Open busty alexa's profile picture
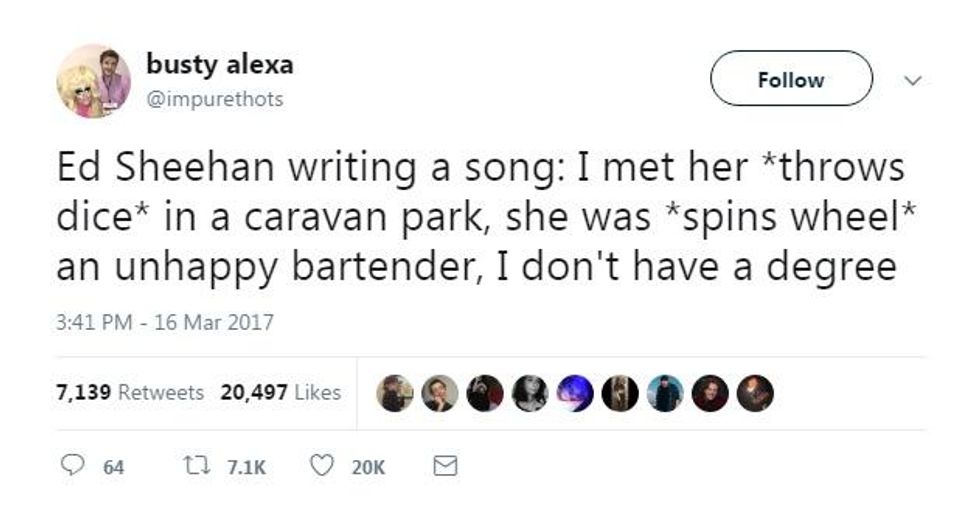Screen dimensions: 980x511 click(x=94, y=81)
